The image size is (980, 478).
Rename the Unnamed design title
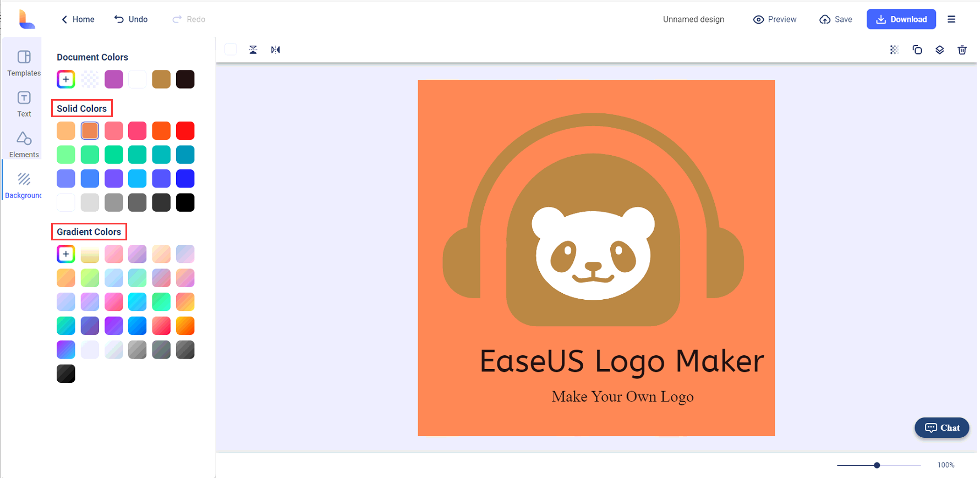click(x=693, y=19)
